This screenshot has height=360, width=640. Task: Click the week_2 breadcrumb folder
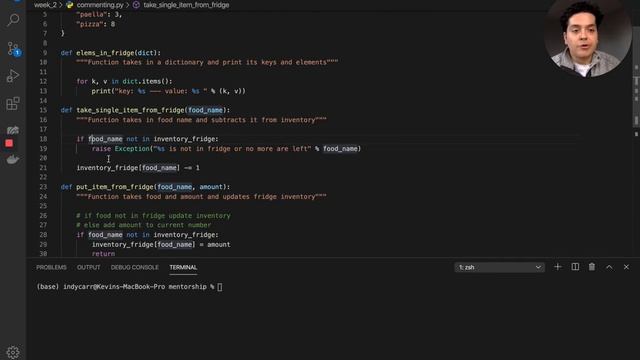click(45, 5)
